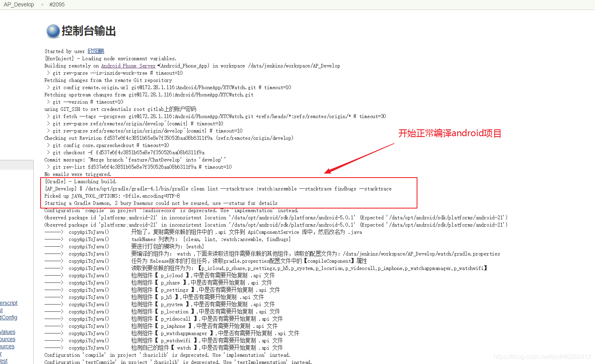This screenshot has height=364, width=595.
Task: Open user 欧阳鹏 profile link
Action: (x=96, y=51)
